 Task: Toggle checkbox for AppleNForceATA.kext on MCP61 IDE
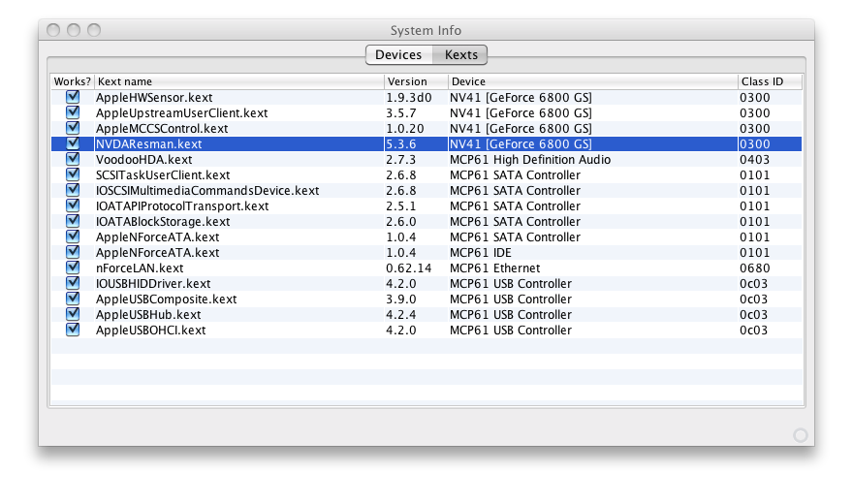click(x=73, y=252)
